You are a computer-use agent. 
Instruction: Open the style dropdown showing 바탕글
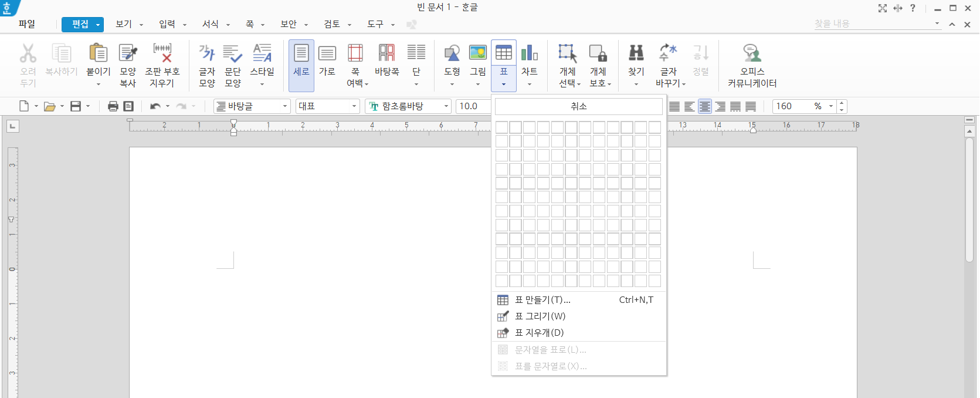[286, 106]
